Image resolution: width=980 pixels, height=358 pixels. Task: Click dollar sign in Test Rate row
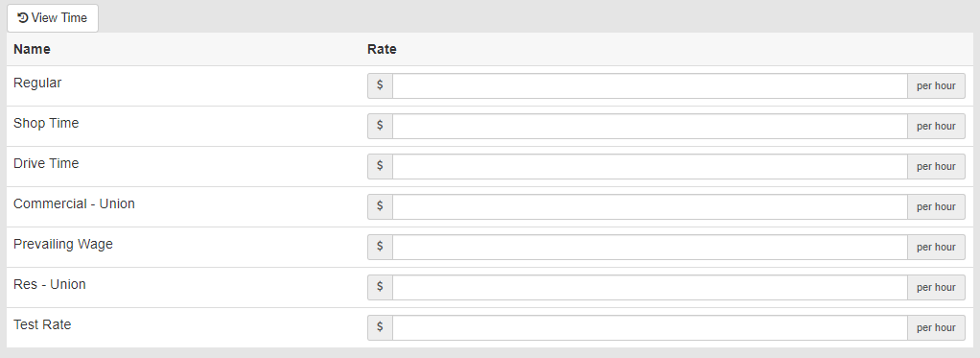380,327
